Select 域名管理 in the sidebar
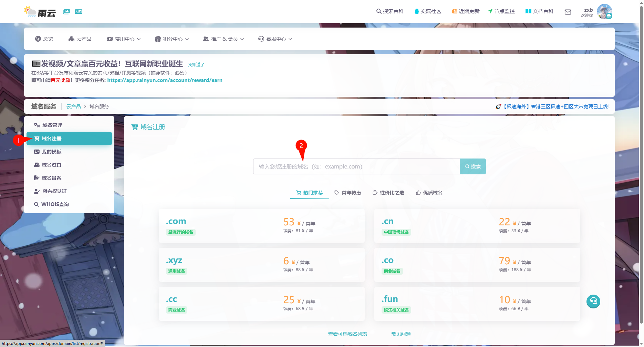The height and width of the screenshot is (347, 644). pos(52,125)
